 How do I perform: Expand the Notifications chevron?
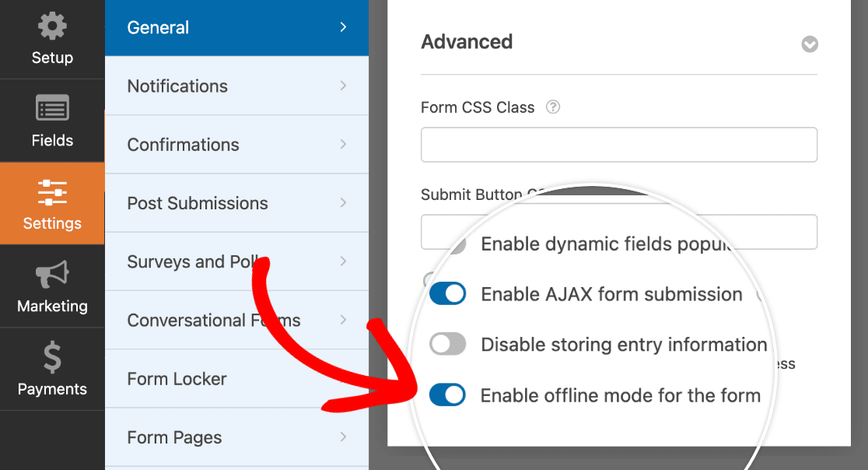(x=343, y=86)
